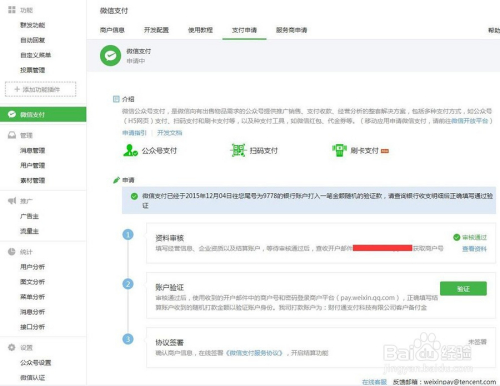
Task: Open 微信认证 under 设置
Action: pos(32,377)
